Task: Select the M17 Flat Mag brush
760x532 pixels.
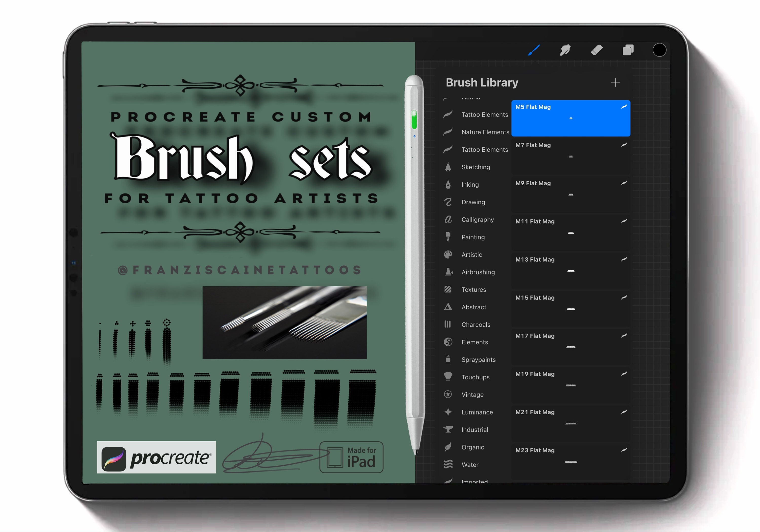Action: [x=571, y=347]
